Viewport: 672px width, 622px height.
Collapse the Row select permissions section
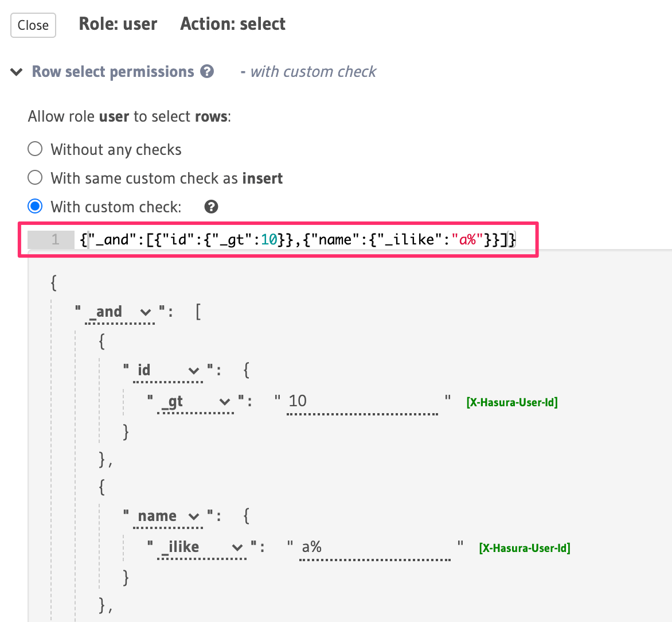tap(17, 72)
